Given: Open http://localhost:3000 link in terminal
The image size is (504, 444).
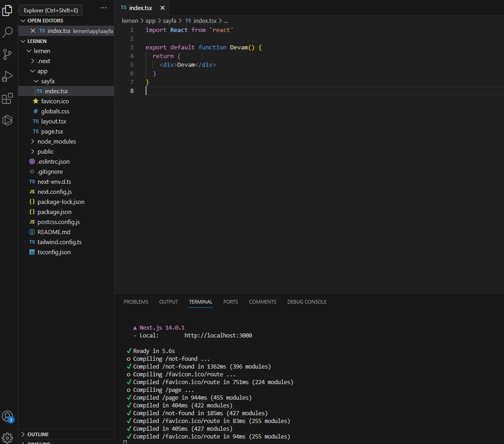Looking at the screenshot, I should coord(218,336).
